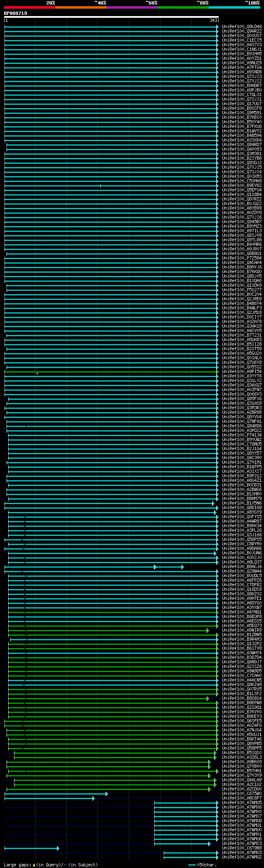Open hit UniRef100_B9IHH5
The height and width of the screenshot is (868, 264).
click(242, 54)
